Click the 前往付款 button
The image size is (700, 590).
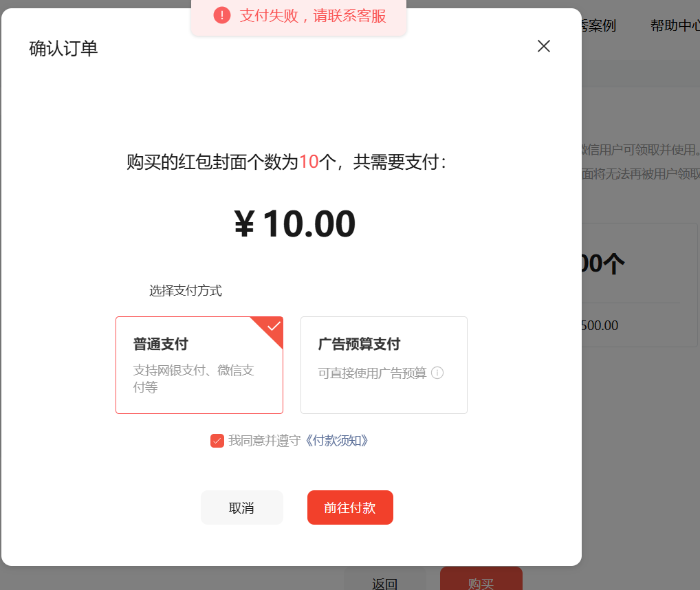pyautogui.click(x=350, y=507)
